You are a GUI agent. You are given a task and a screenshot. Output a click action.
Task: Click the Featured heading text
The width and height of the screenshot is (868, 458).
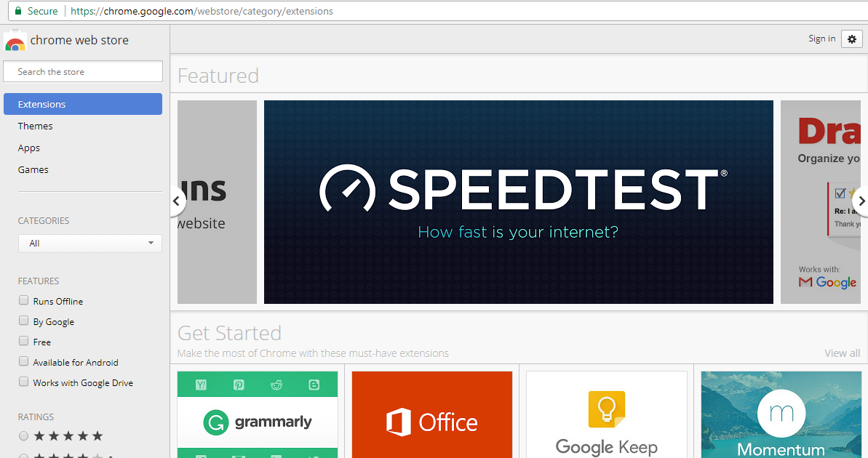218,76
